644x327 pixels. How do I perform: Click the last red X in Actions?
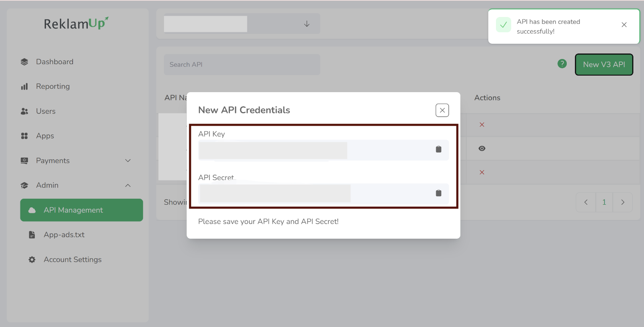[x=482, y=172]
